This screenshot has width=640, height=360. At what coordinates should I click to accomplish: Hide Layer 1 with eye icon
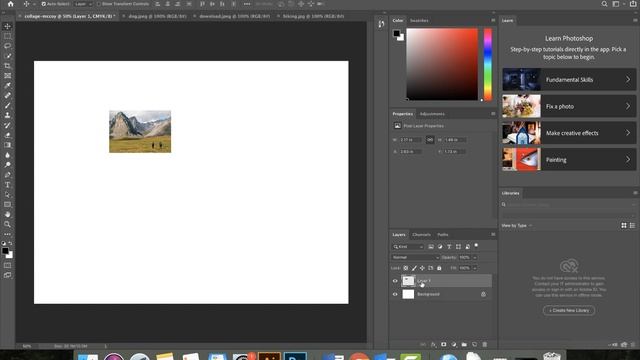(x=395, y=281)
